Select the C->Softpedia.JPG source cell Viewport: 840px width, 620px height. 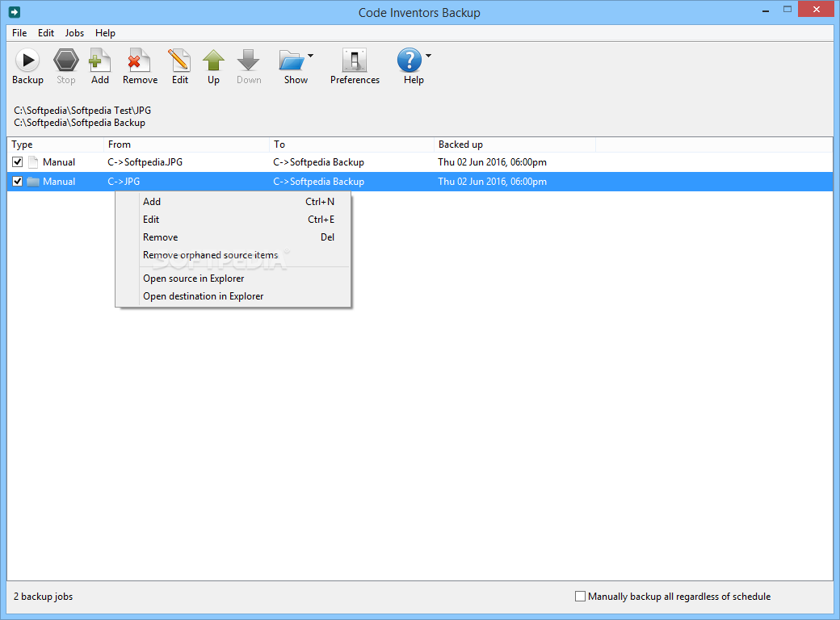tap(145, 162)
